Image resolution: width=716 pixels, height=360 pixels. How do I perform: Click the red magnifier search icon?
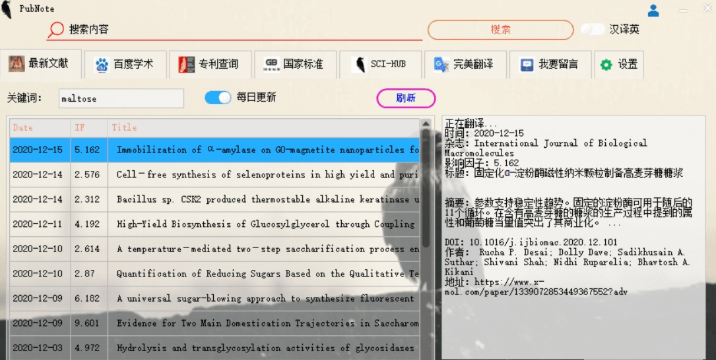56,30
